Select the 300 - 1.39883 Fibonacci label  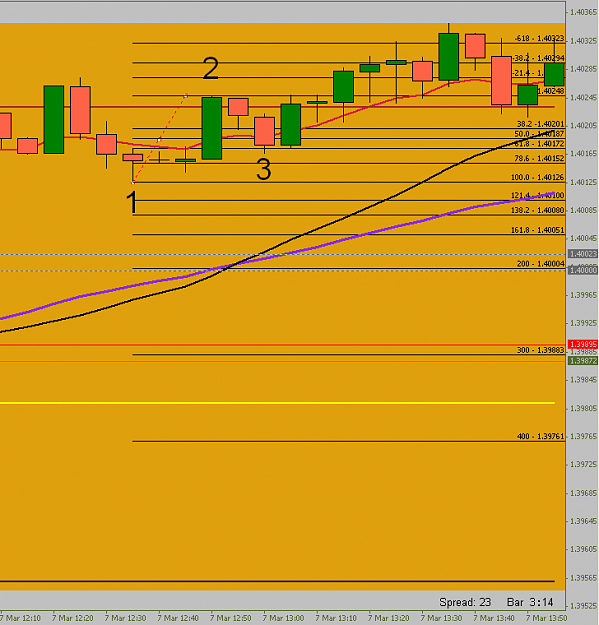pyautogui.click(x=540, y=350)
